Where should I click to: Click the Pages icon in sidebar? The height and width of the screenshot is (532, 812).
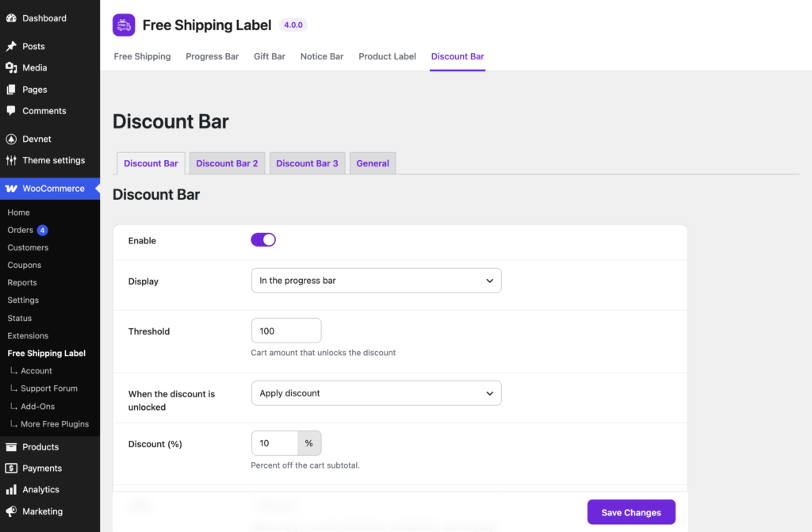(11, 90)
